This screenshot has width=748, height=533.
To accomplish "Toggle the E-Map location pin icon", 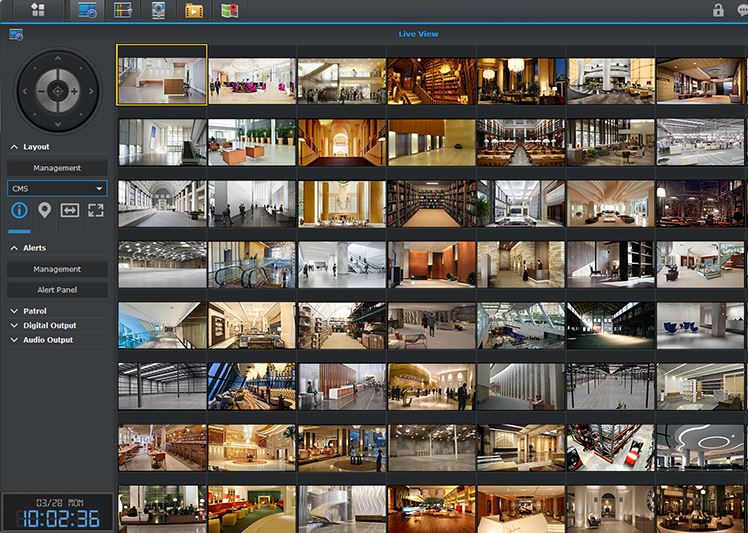I will [x=45, y=210].
